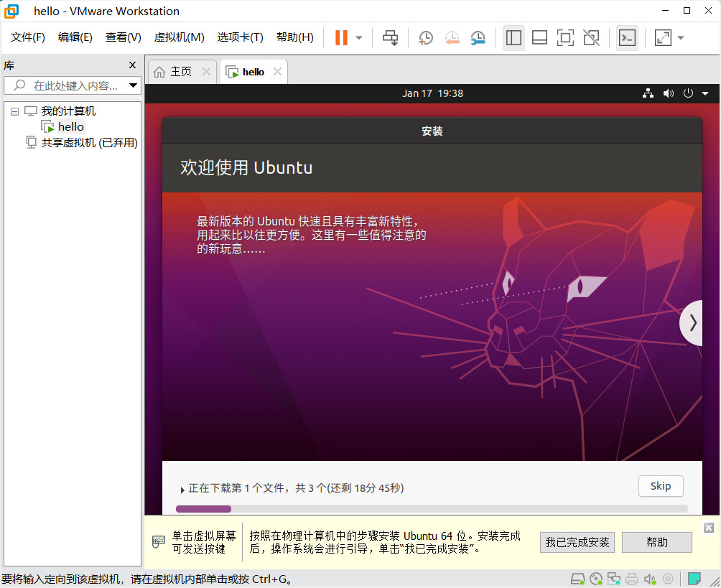
Task: Click the camera device status icon
Action: click(668, 579)
